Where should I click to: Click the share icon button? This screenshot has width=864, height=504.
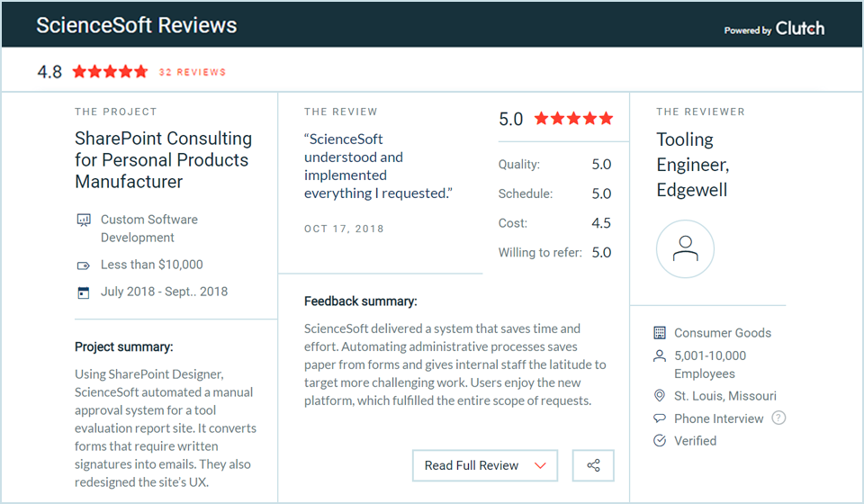pyautogui.click(x=593, y=465)
